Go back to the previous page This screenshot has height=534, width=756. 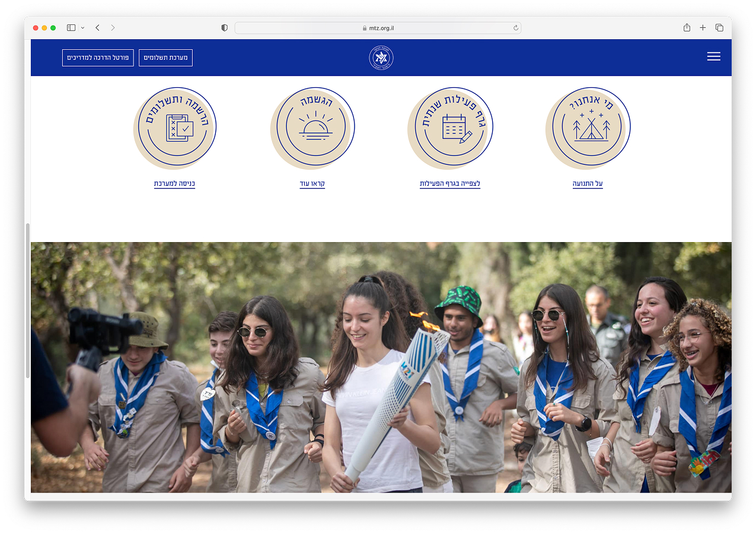97,28
